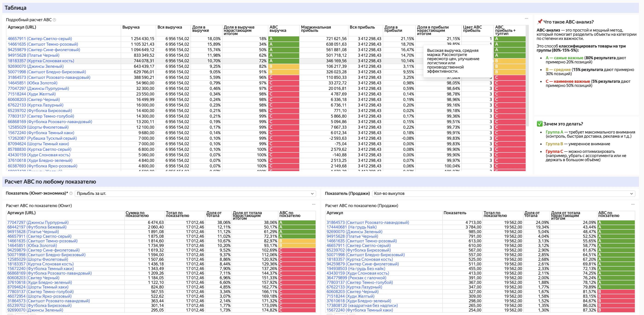Click the yellow B cell for Джинсы Зеленый
This screenshot has width=644, height=315.
click(x=284, y=66)
